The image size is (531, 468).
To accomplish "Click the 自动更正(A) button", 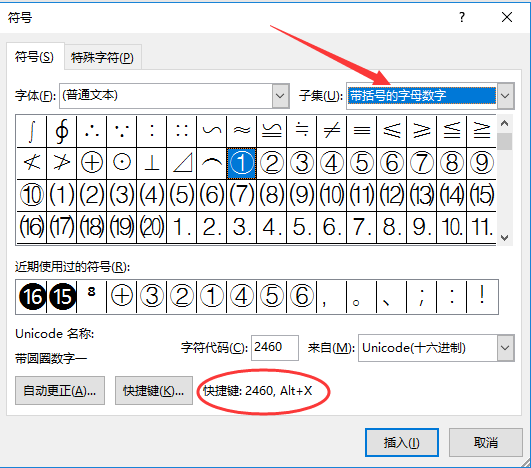I will pos(60,390).
